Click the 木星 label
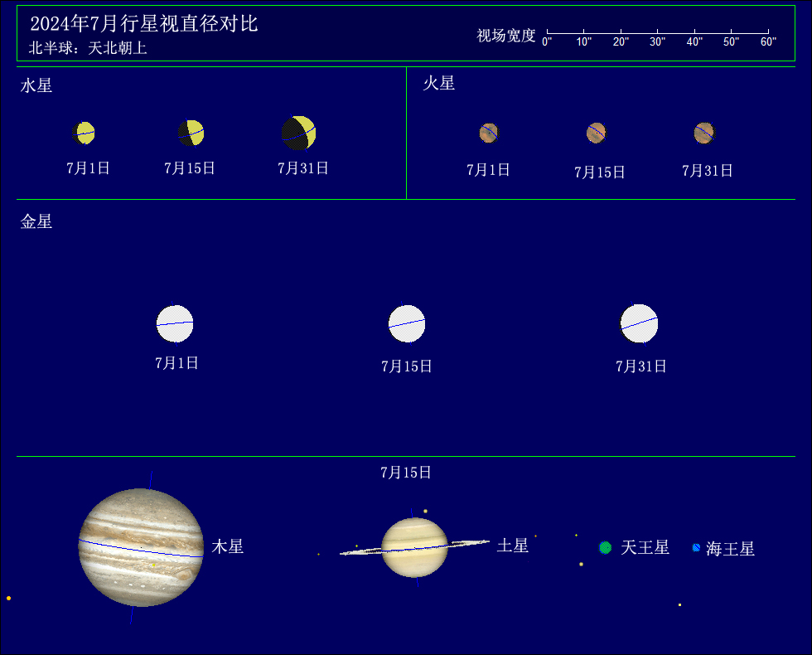Viewport: 812px width, 655px height. tap(227, 546)
